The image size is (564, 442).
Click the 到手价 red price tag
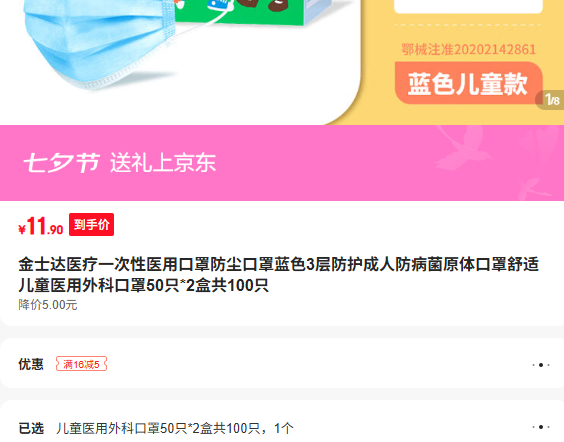click(91, 225)
